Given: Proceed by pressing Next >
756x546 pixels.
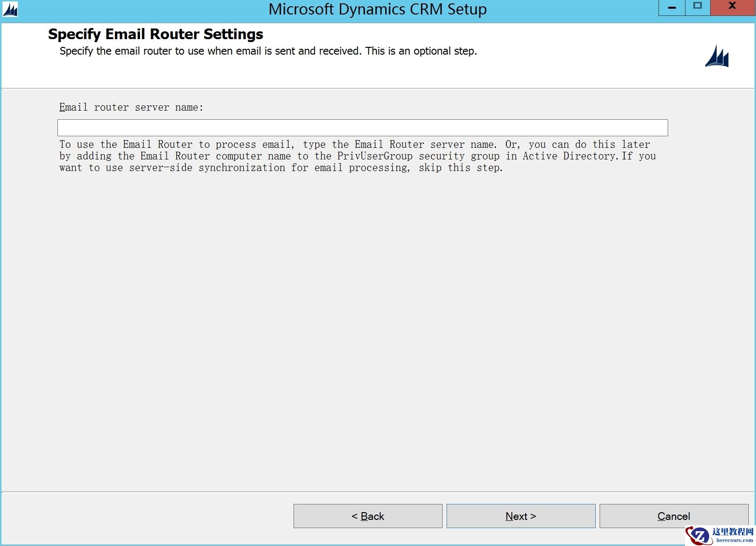Looking at the screenshot, I should [520, 516].
